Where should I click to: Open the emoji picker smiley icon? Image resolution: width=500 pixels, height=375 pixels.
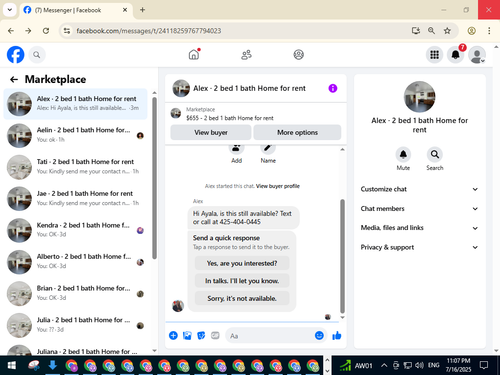(x=319, y=335)
